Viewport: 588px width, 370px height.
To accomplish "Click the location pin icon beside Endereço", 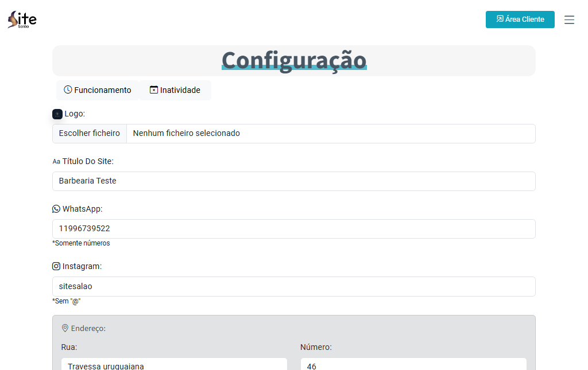I will 65,328.
